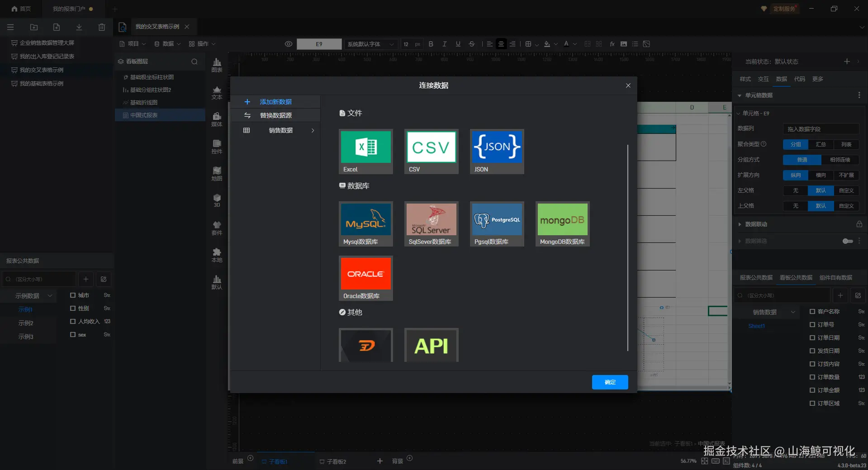Screen dimensions: 868x470
Task: Select 添加新数据 in the dialog sidebar
Action: pos(275,102)
